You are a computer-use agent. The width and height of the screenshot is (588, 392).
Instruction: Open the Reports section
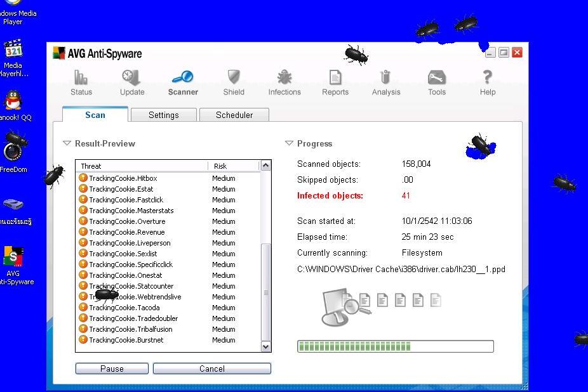point(335,82)
